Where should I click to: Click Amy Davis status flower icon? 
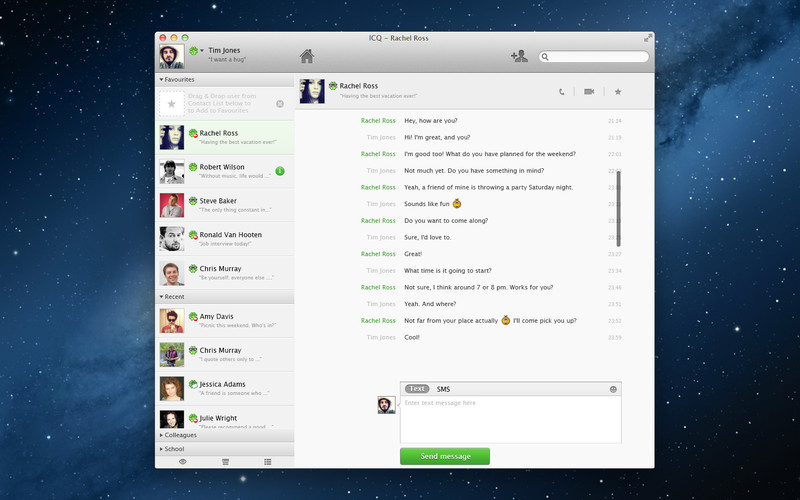click(193, 316)
